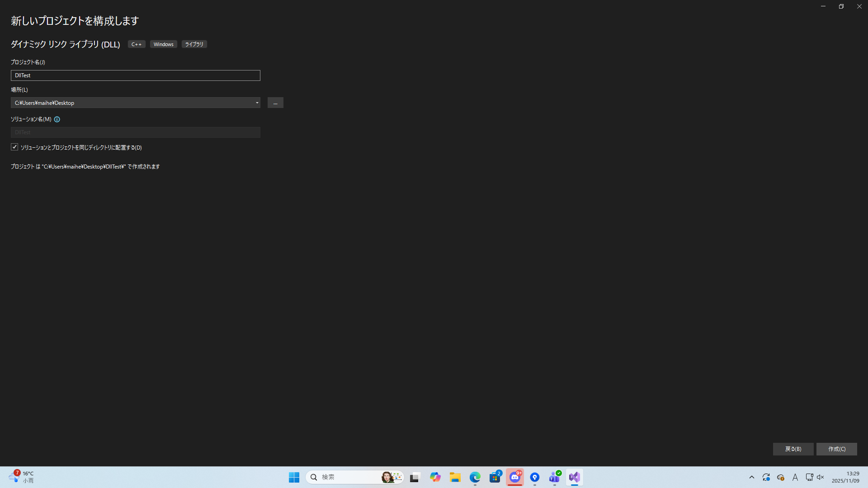Click the C++ tag label
The width and height of the screenshot is (868, 488).
[x=137, y=44]
